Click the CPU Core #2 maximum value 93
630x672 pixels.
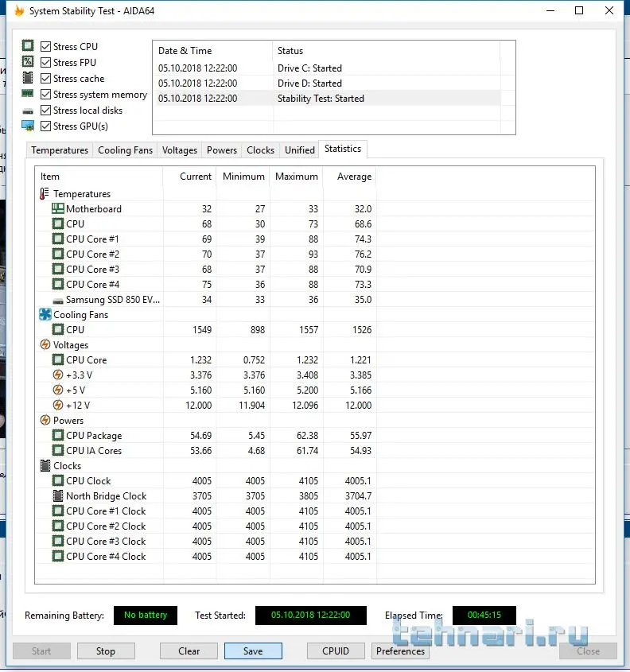313,254
